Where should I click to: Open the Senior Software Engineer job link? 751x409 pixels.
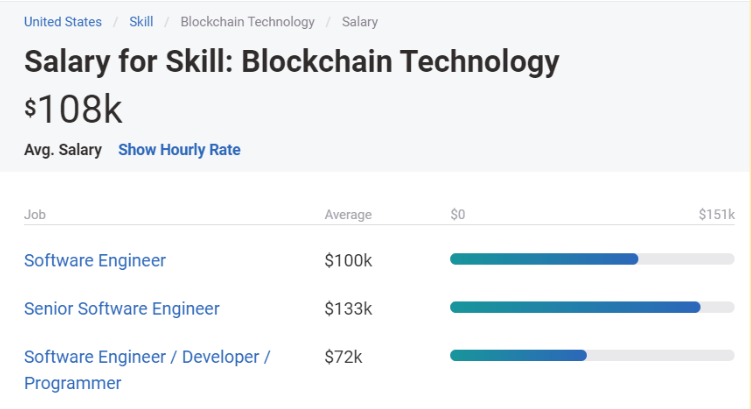[122, 308]
